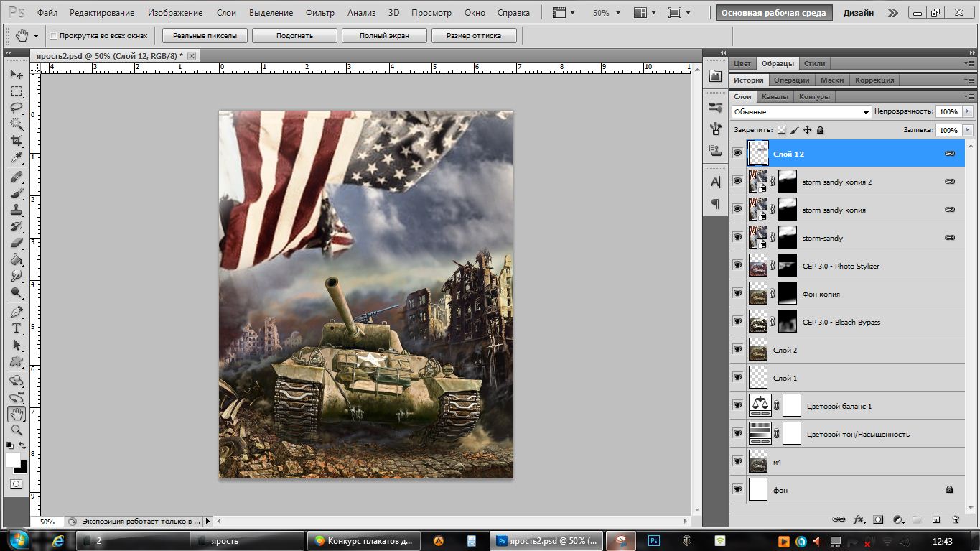Click the fx layer style icon
The width and height of the screenshot is (980, 551).
point(859,519)
